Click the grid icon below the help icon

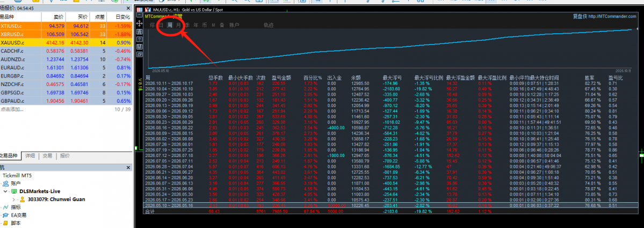[139, 46]
